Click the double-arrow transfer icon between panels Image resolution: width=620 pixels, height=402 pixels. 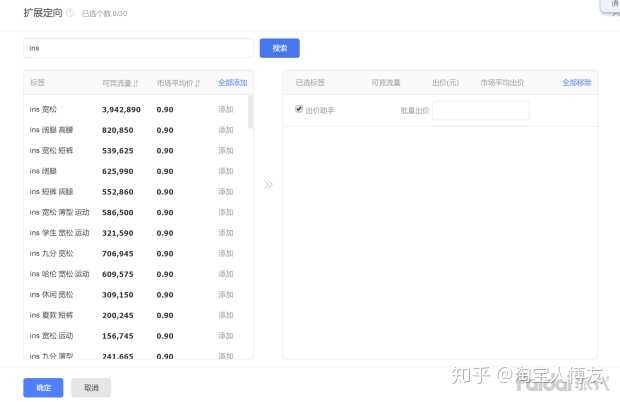click(x=268, y=184)
